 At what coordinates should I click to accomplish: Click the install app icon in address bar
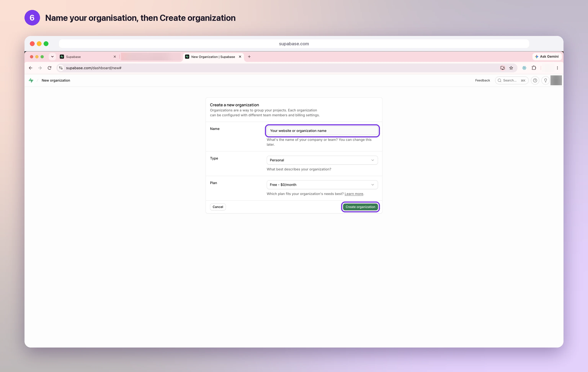coord(502,68)
